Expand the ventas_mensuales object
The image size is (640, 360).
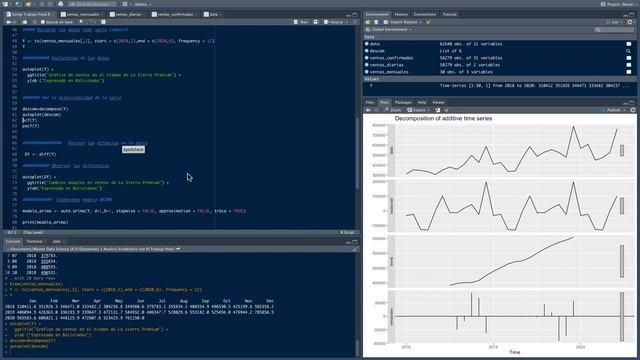(367, 71)
